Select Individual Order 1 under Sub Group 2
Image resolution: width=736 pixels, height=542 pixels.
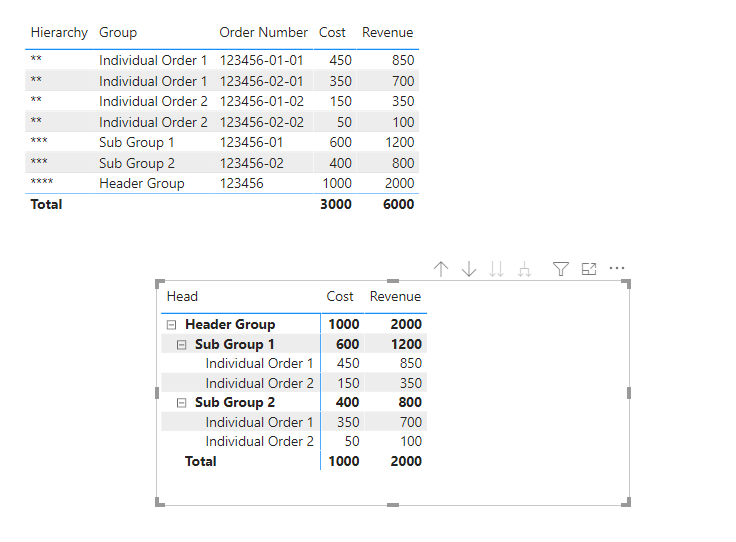(259, 422)
